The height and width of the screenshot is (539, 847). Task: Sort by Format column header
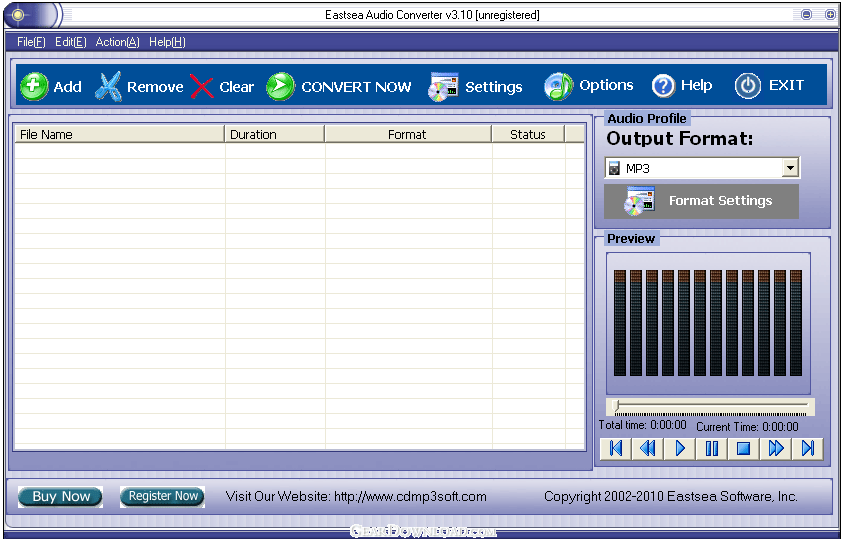tap(408, 134)
